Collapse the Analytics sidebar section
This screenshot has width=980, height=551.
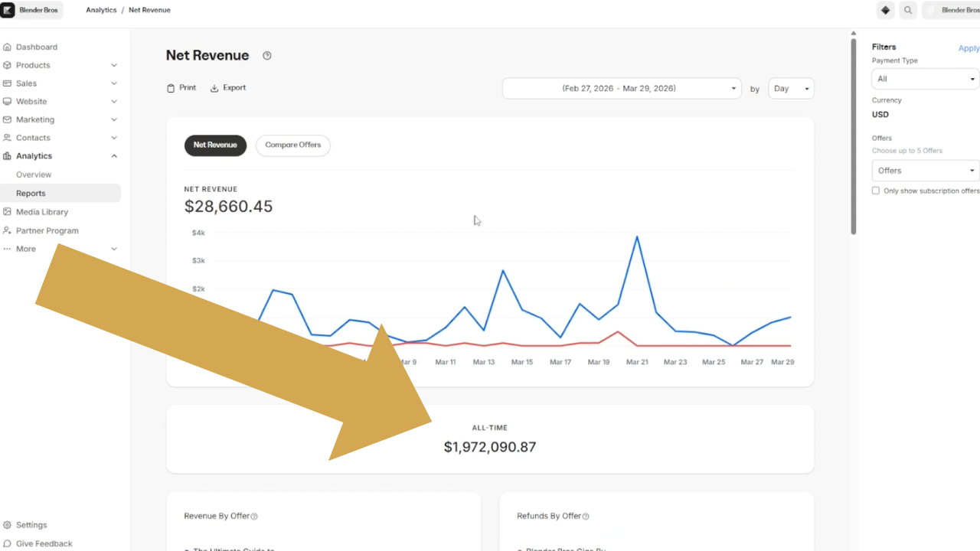coord(114,156)
